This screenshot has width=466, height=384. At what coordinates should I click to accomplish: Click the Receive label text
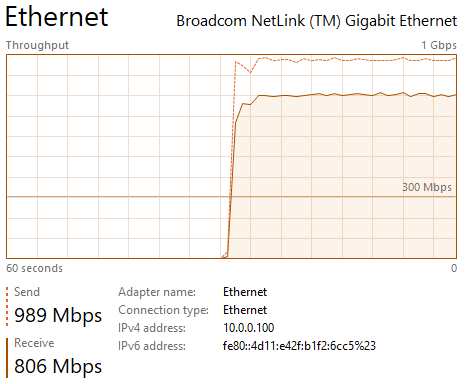pos(34,343)
